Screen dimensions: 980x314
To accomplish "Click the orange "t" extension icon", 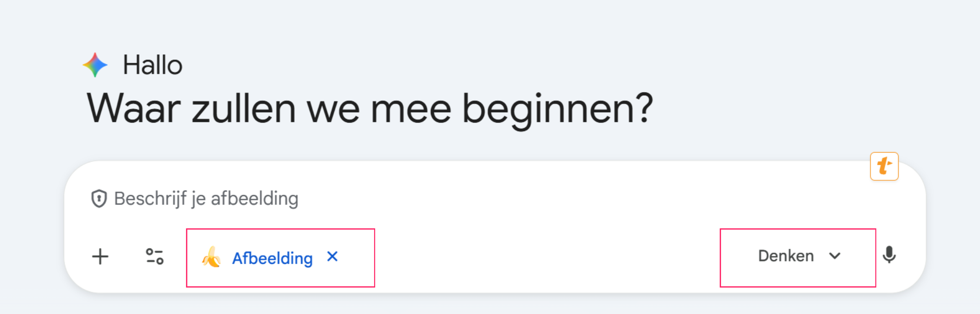I will pos(884,166).
